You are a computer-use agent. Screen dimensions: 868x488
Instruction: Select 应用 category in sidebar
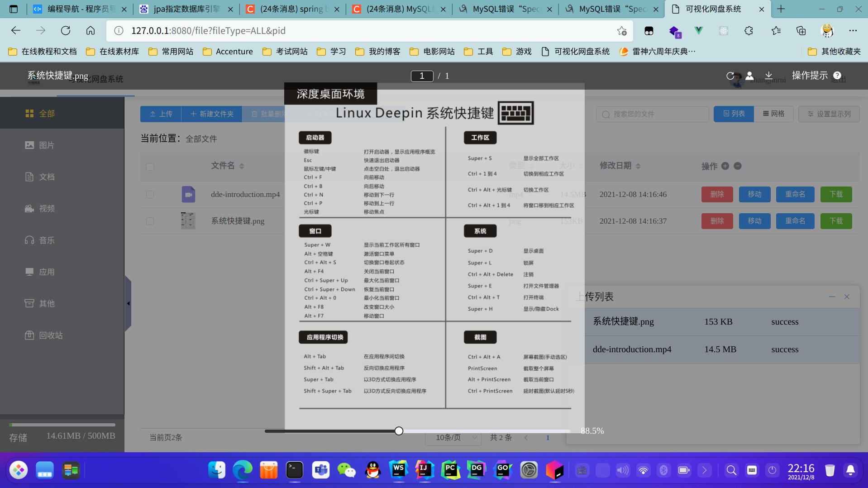(62, 272)
